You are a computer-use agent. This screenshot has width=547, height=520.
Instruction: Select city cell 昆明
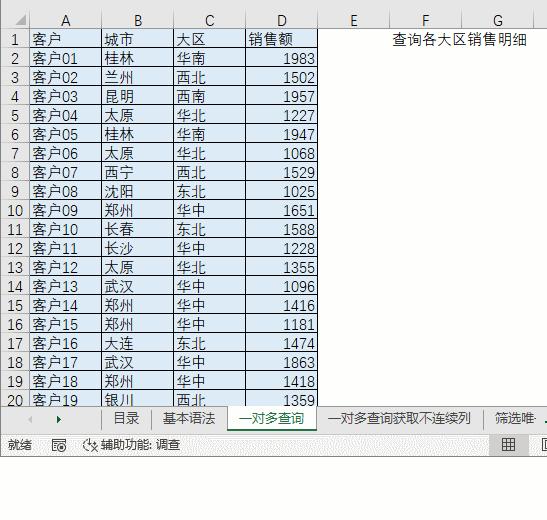tap(138, 96)
